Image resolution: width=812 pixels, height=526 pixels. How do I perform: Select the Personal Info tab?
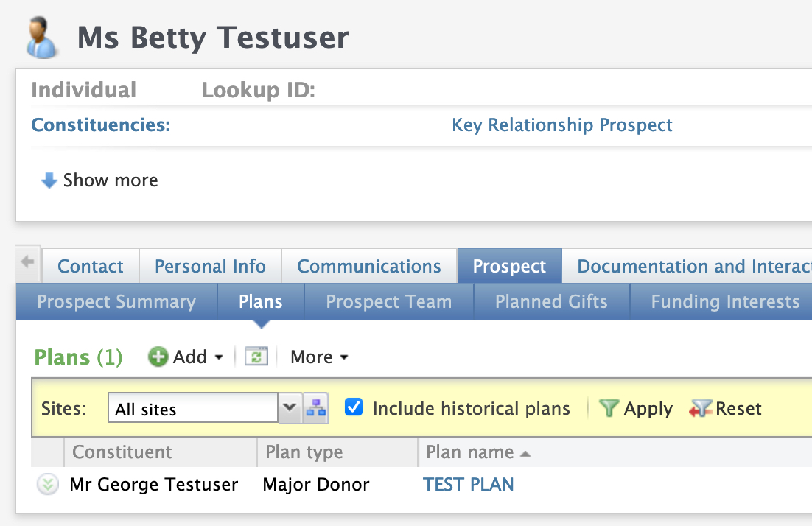pyautogui.click(x=210, y=267)
